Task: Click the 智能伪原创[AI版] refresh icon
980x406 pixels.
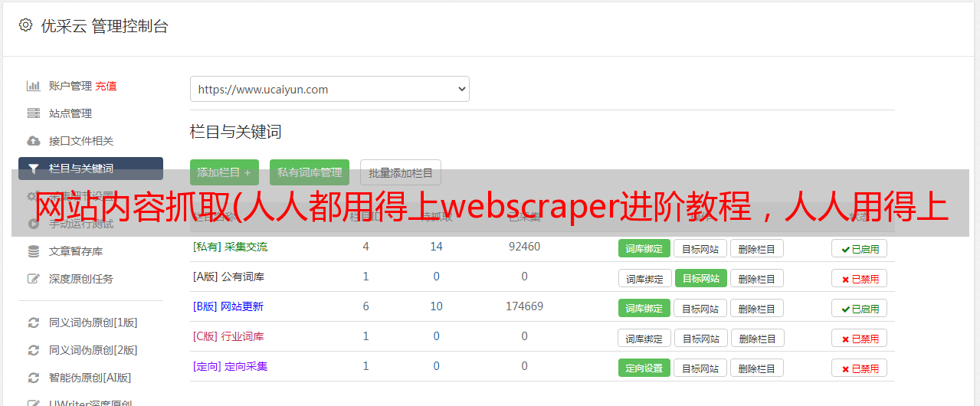Action: [x=33, y=378]
